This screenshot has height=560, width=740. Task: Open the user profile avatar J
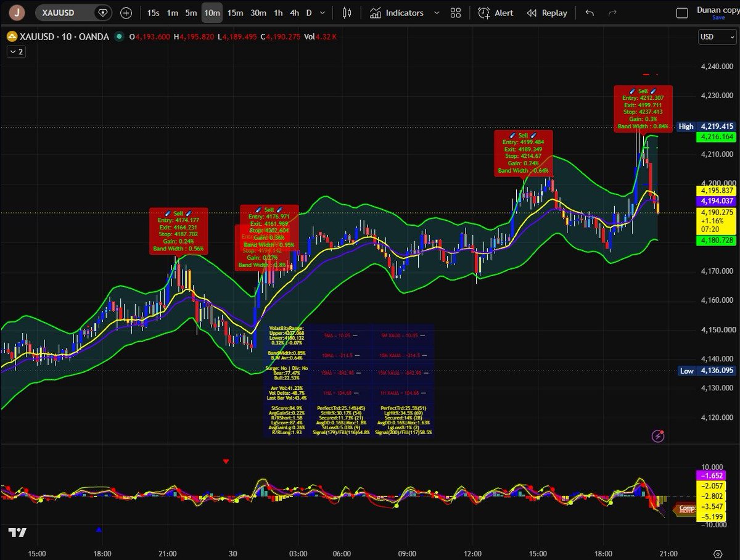(x=18, y=12)
